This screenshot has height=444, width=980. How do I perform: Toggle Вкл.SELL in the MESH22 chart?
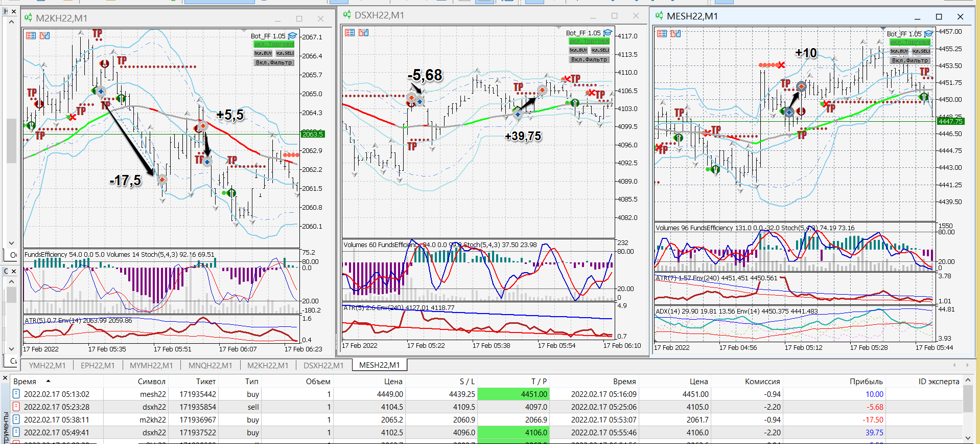(x=921, y=51)
